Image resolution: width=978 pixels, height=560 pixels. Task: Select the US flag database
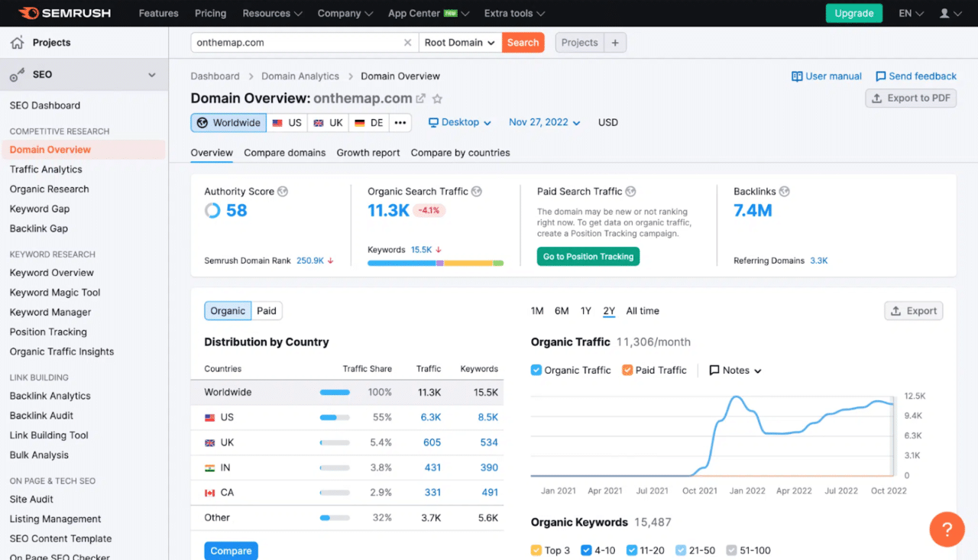click(x=287, y=123)
